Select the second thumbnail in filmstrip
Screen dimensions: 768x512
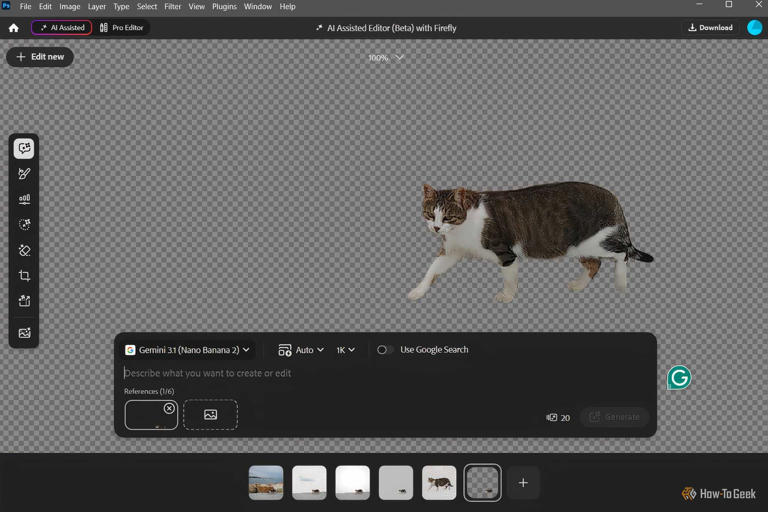[x=309, y=483]
